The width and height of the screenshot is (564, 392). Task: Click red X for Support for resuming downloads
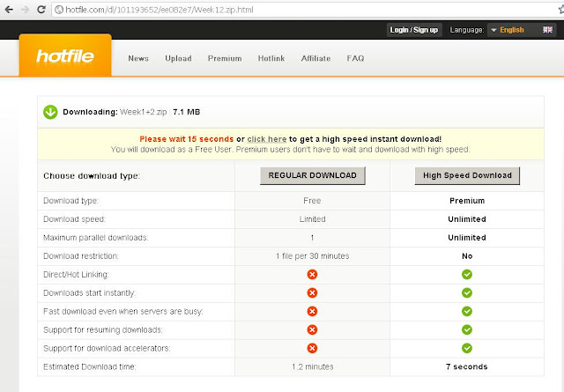pyautogui.click(x=312, y=329)
